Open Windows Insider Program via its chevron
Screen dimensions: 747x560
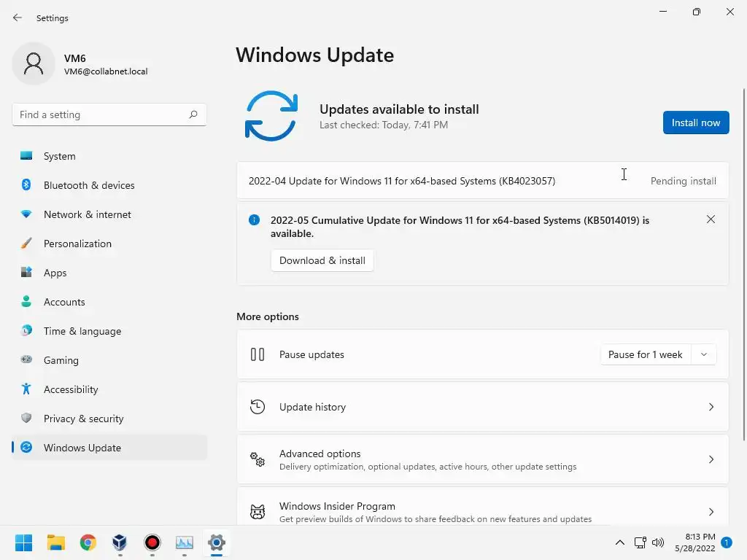pyautogui.click(x=711, y=511)
